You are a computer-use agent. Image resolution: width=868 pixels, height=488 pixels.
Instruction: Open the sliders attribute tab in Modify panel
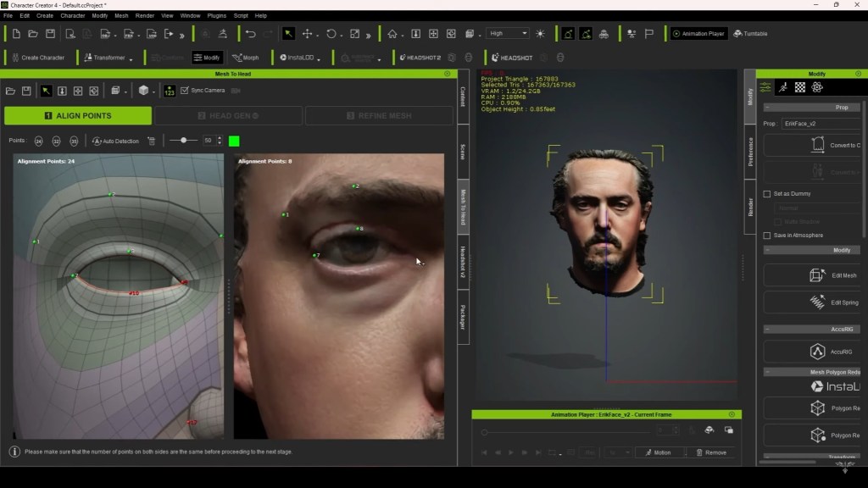[x=765, y=87]
